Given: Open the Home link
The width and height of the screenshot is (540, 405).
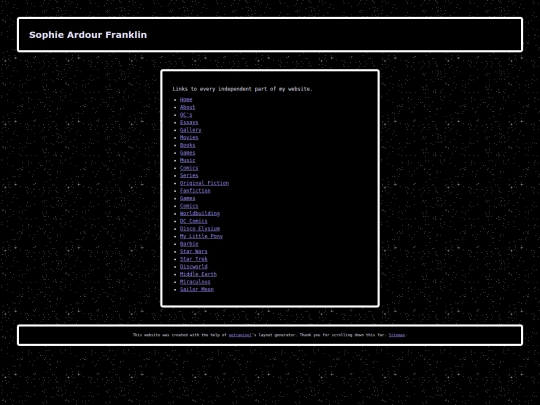Looking at the screenshot, I should 186,100.
